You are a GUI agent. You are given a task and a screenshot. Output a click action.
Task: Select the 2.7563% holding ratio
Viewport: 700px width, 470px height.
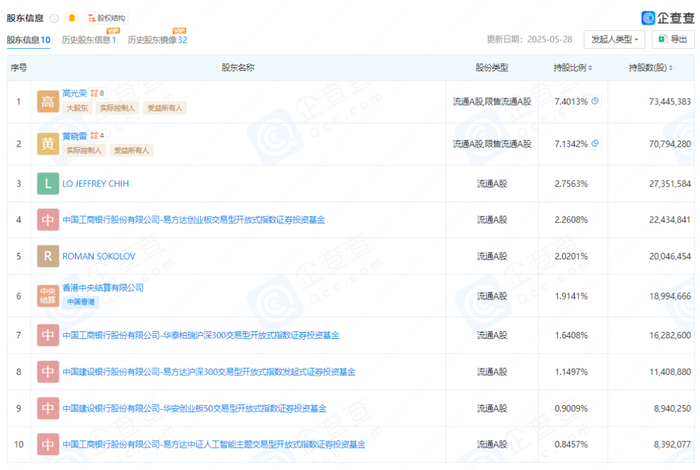coord(571,184)
